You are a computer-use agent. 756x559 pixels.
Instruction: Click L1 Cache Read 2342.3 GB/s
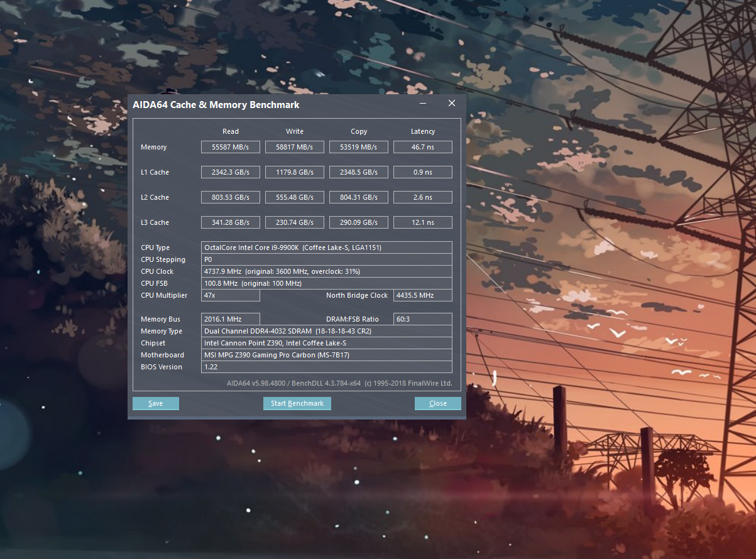tap(231, 172)
